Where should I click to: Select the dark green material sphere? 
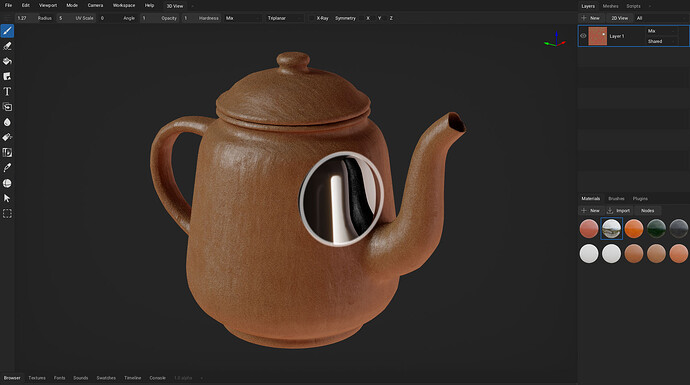pyautogui.click(x=656, y=229)
